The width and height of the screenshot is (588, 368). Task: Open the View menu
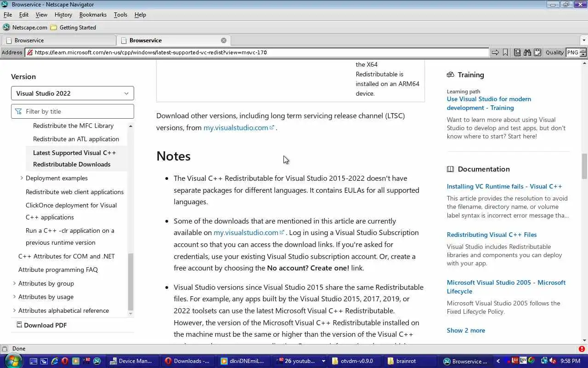[x=41, y=15]
